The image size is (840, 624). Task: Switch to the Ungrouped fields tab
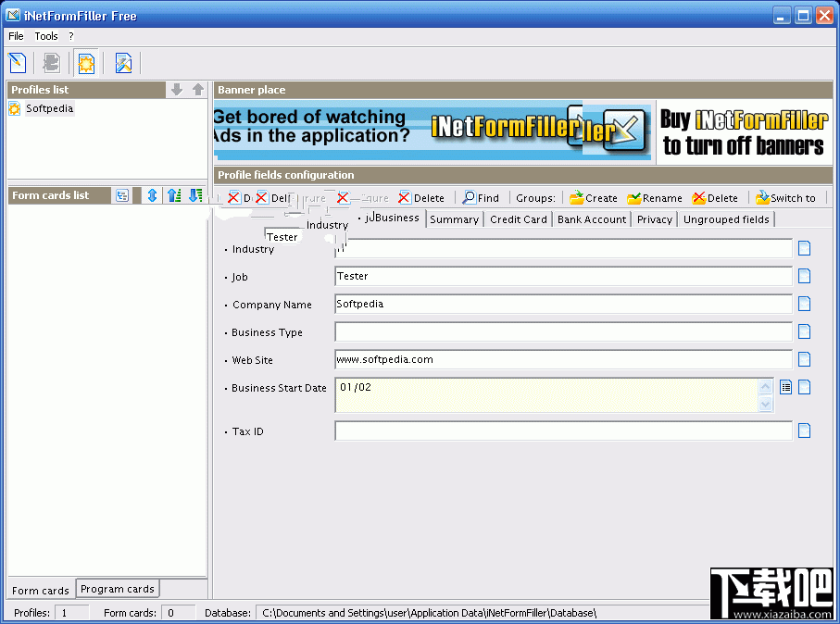(726, 219)
